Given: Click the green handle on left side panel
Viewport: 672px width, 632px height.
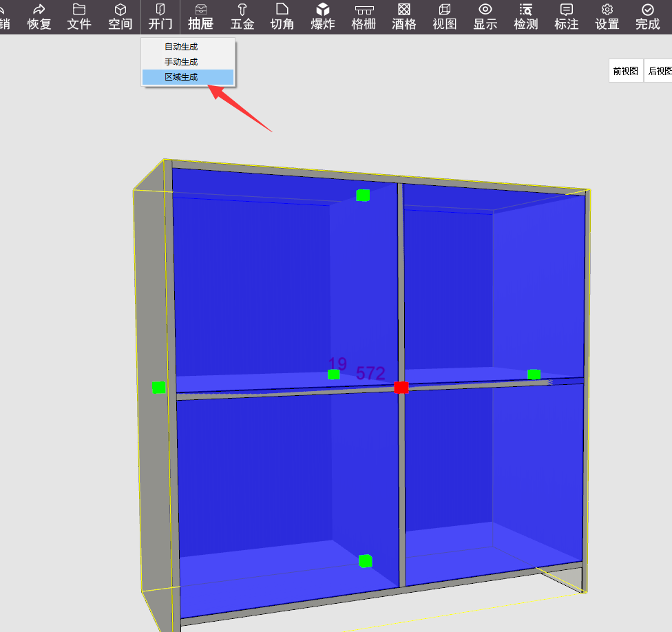Looking at the screenshot, I should click(158, 388).
